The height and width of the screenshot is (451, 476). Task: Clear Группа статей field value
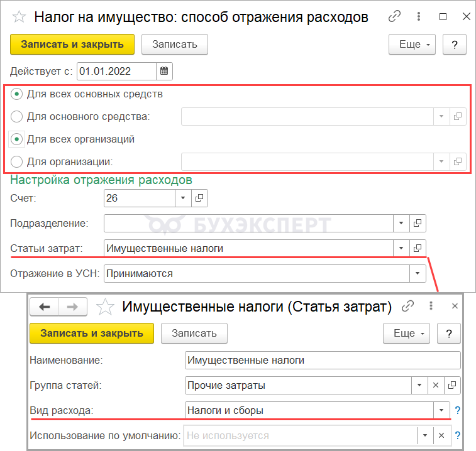(x=436, y=385)
